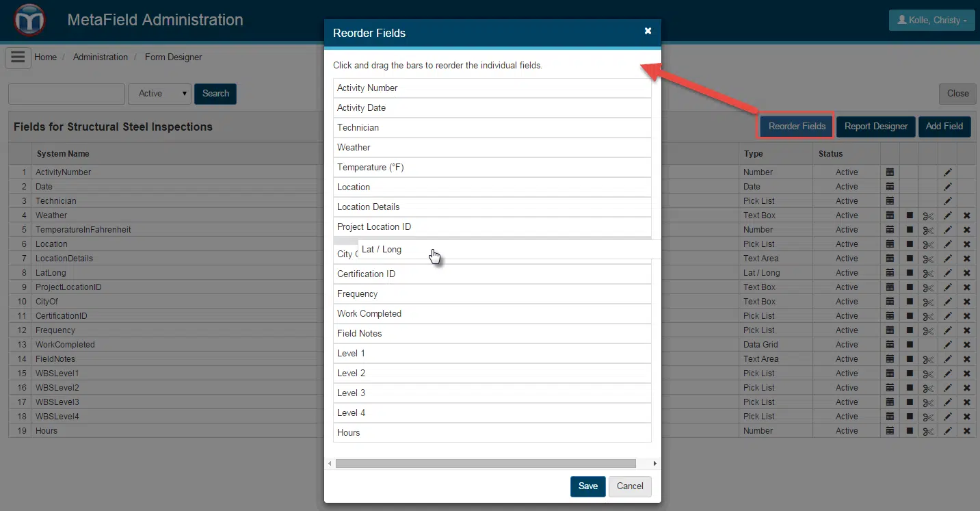
Task: Delete the Hours field using its X icon
Action: click(x=966, y=431)
